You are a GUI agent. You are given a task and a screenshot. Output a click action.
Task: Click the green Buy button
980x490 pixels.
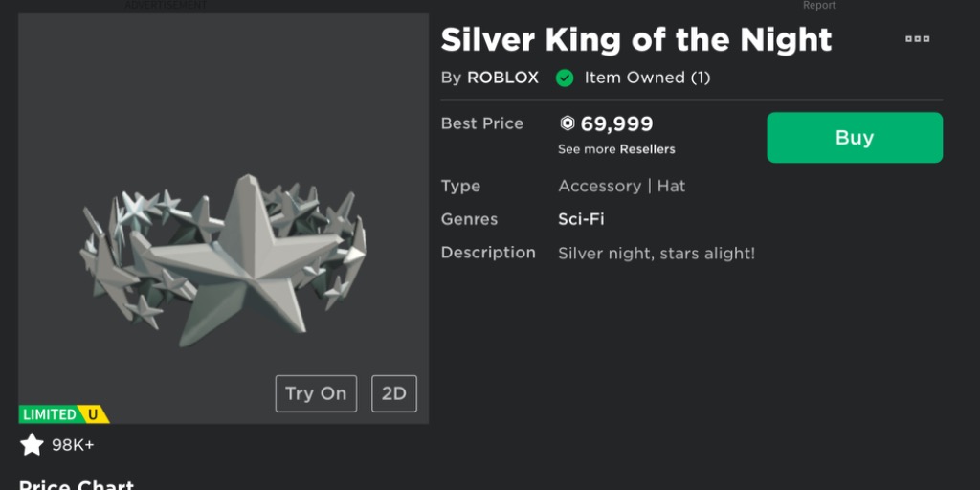coord(854,138)
